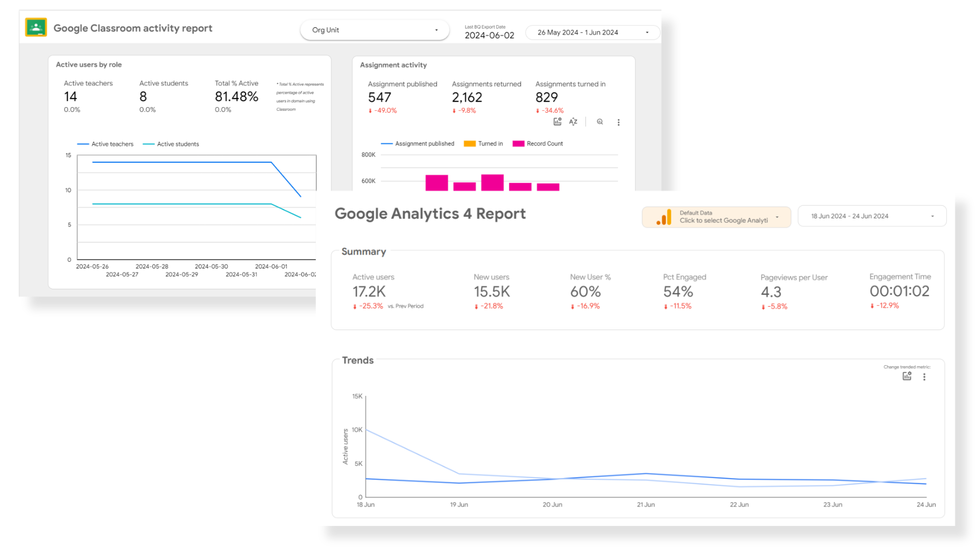Click the zoom magnifier icon in Assignment activity
The width and height of the screenshot is (980, 551).
(x=600, y=121)
